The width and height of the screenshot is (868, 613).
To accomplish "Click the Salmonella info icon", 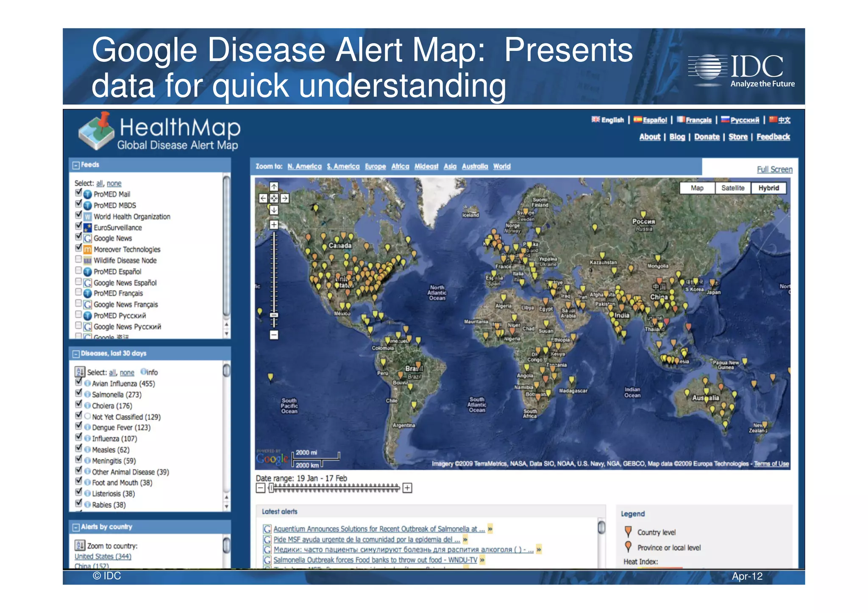I will (87, 394).
